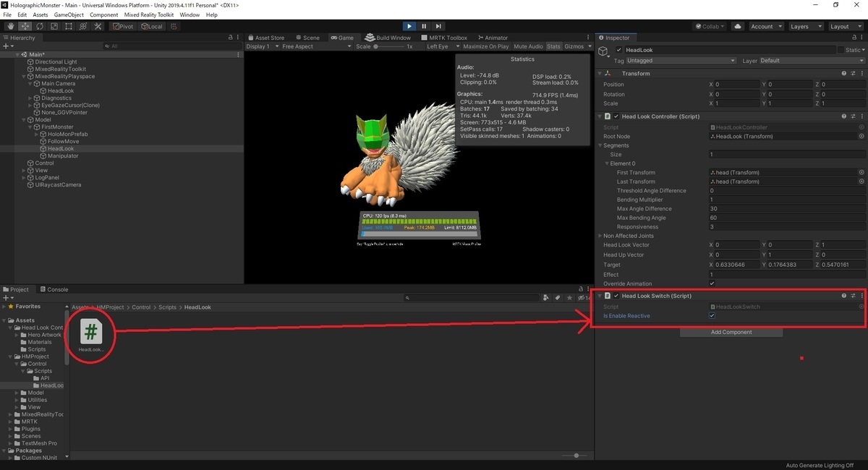Open the Gizmos button

[574, 46]
